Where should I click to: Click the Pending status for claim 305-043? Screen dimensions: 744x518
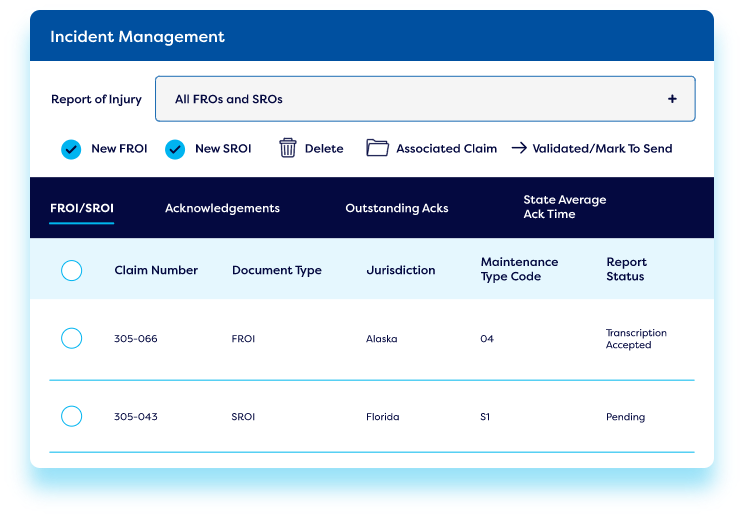pyautogui.click(x=625, y=417)
